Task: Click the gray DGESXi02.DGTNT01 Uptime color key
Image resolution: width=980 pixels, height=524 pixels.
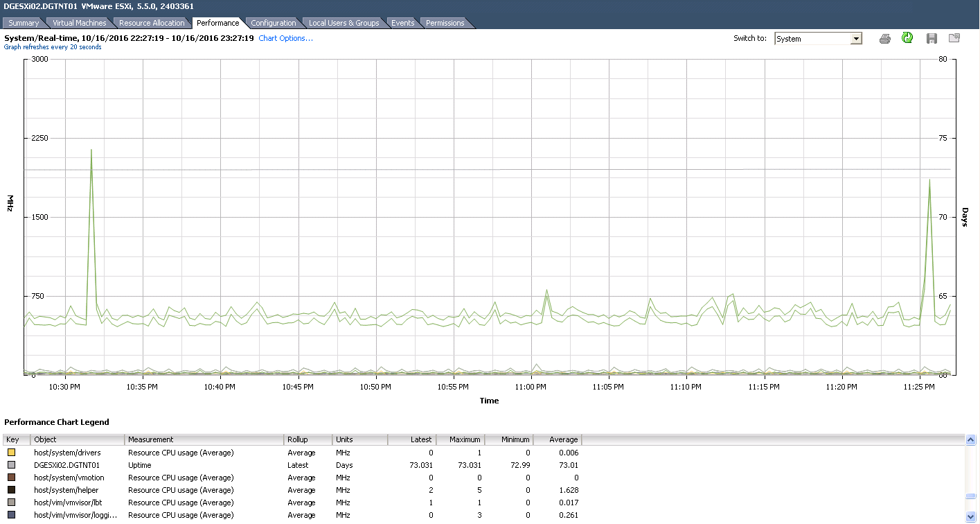Action: point(11,465)
